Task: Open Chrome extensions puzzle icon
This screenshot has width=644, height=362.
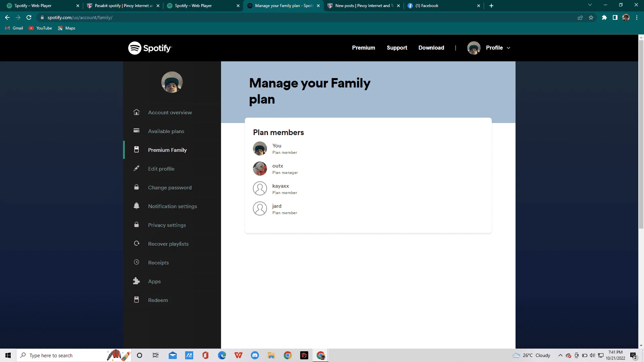Action: pos(604,17)
